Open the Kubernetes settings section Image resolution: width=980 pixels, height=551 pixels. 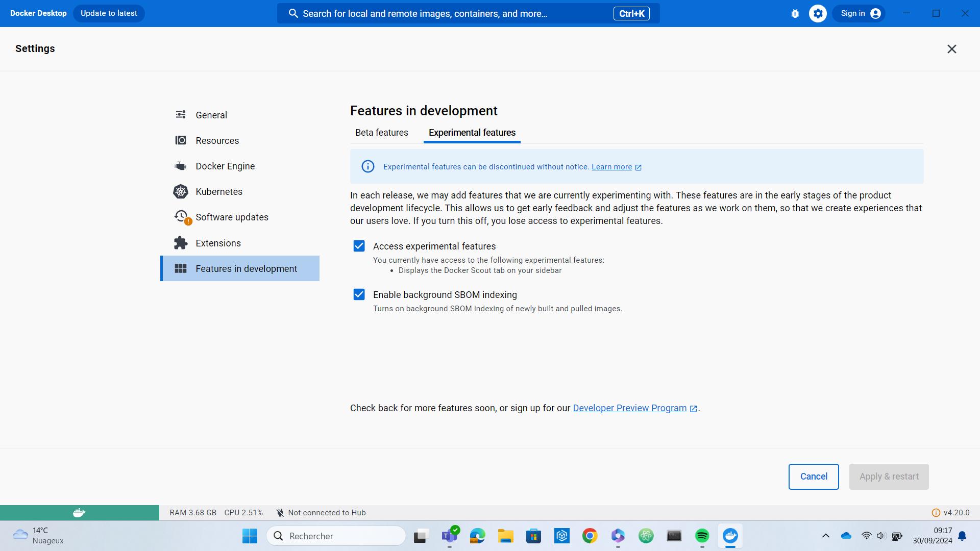pos(240,191)
